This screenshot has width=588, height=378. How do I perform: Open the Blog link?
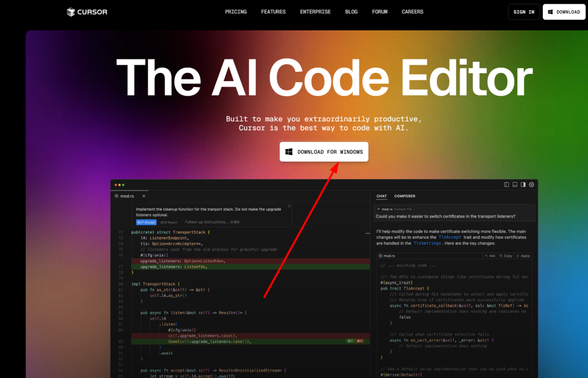point(351,12)
